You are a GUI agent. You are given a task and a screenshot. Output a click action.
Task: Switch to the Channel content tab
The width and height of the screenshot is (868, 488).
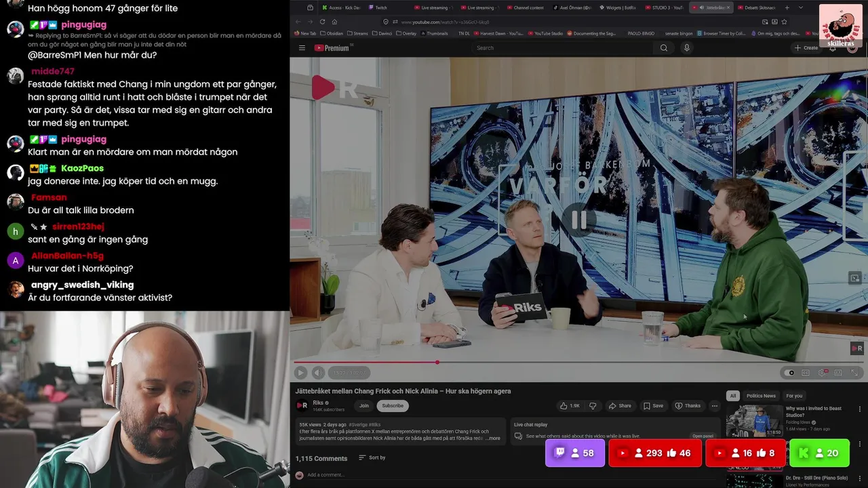tap(528, 7)
